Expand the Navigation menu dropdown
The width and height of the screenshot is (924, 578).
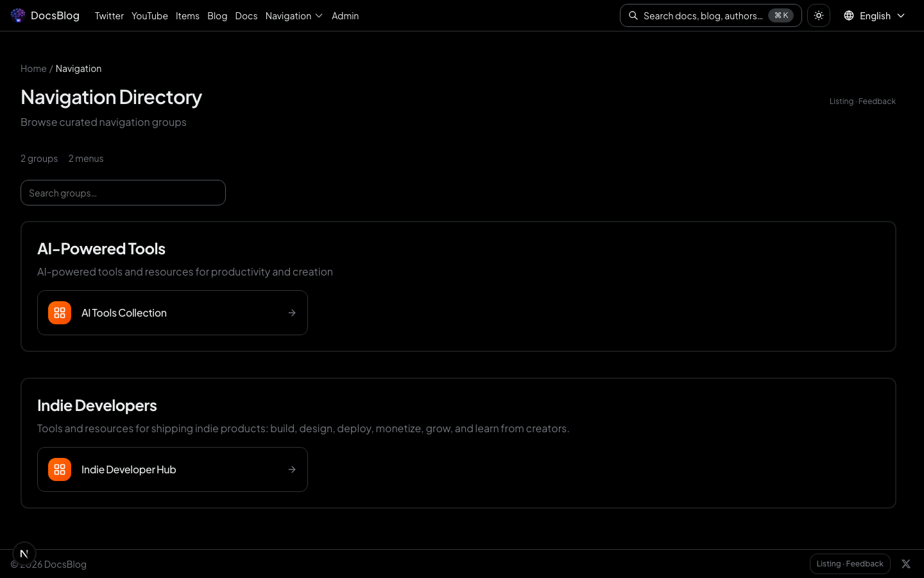294,15
